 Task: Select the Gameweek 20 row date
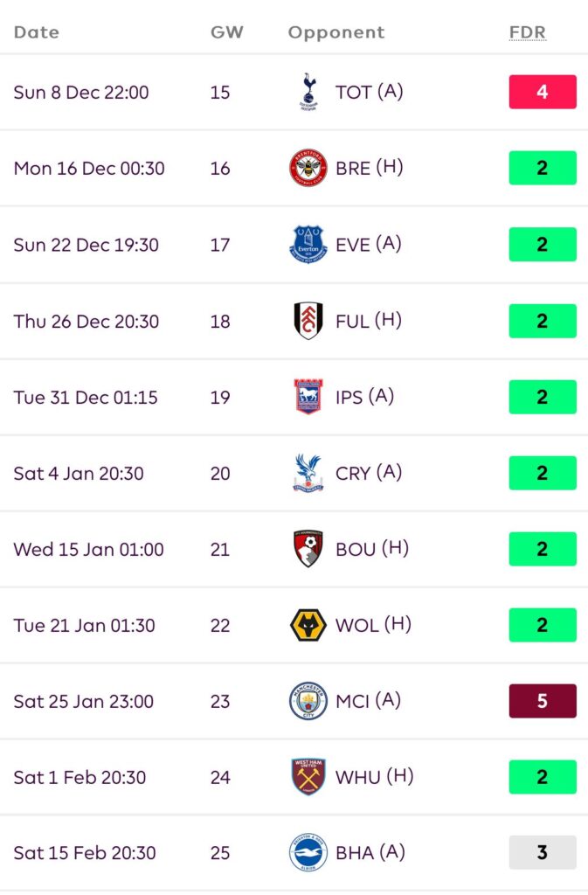click(x=79, y=474)
